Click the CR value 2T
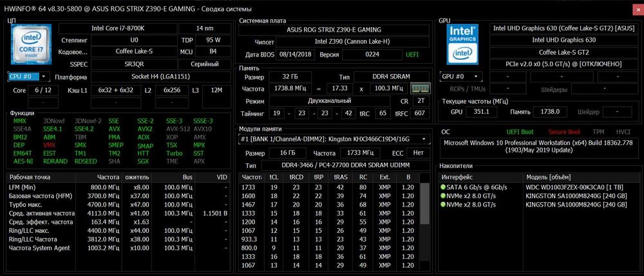This screenshot has width=644, height=276. pos(421,101)
